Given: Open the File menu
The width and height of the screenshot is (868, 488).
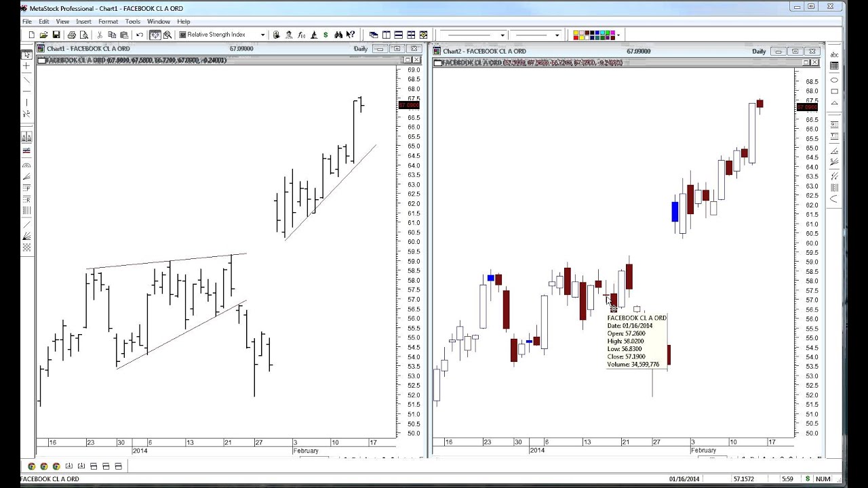Looking at the screenshot, I should [x=27, y=21].
